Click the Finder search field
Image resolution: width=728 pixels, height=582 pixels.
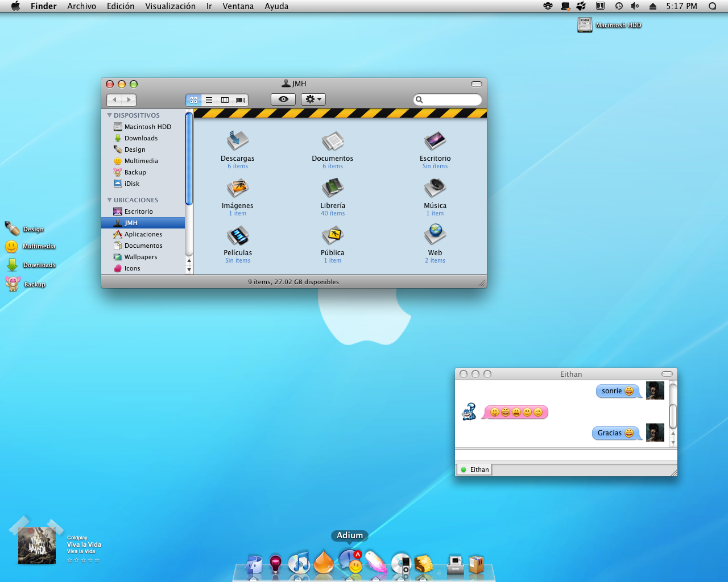(x=448, y=99)
